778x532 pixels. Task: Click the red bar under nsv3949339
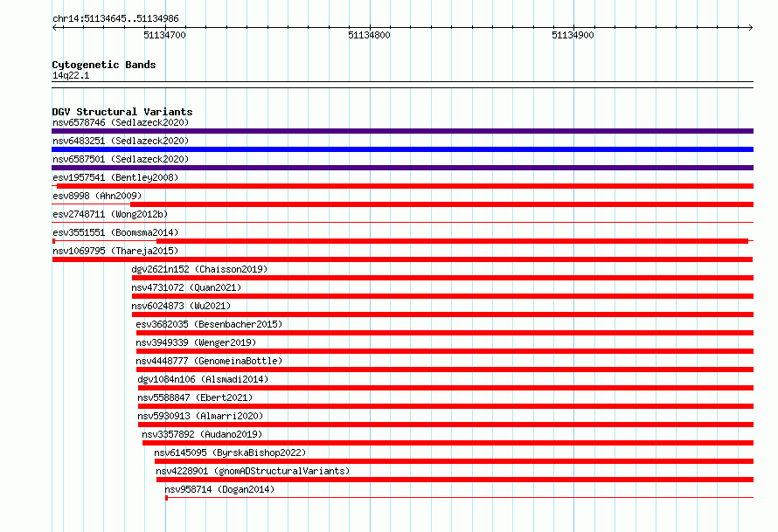tap(445, 351)
